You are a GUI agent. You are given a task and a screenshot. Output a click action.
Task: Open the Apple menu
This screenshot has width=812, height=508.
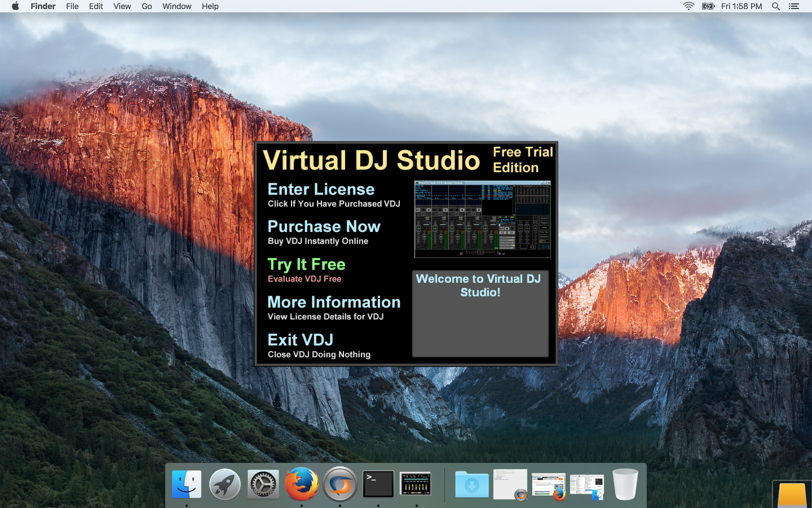pyautogui.click(x=15, y=6)
